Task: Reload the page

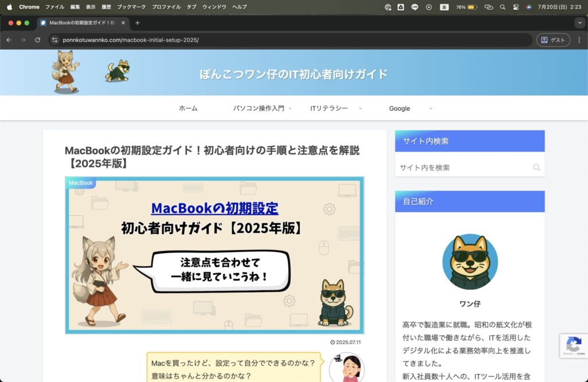Action: (x=37, y=40)
